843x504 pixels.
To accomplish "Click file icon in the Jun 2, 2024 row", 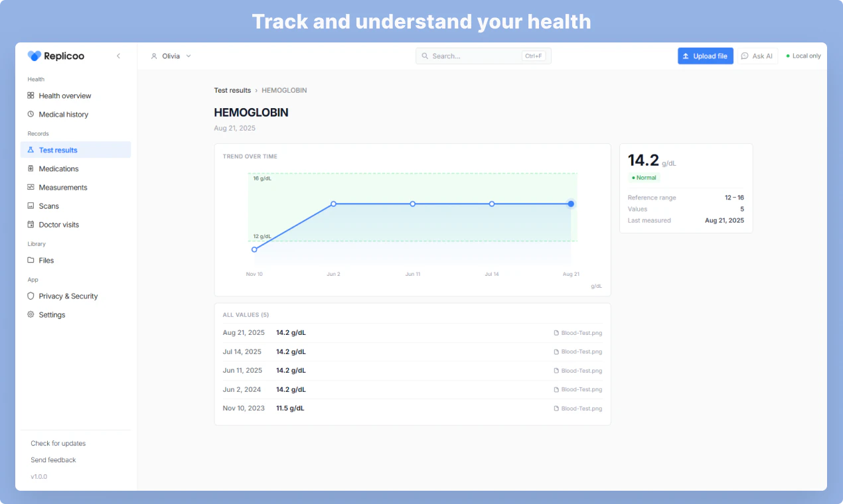I will [556, 389].
